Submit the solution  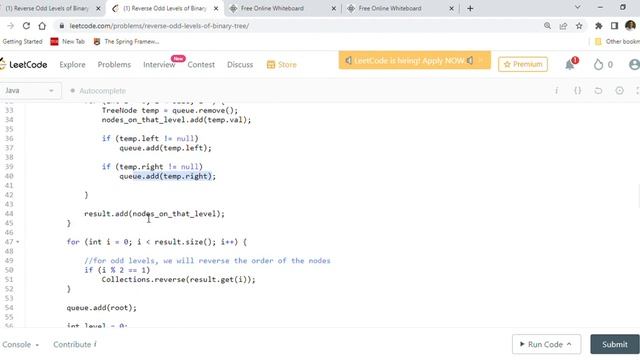tap(615, 344)
